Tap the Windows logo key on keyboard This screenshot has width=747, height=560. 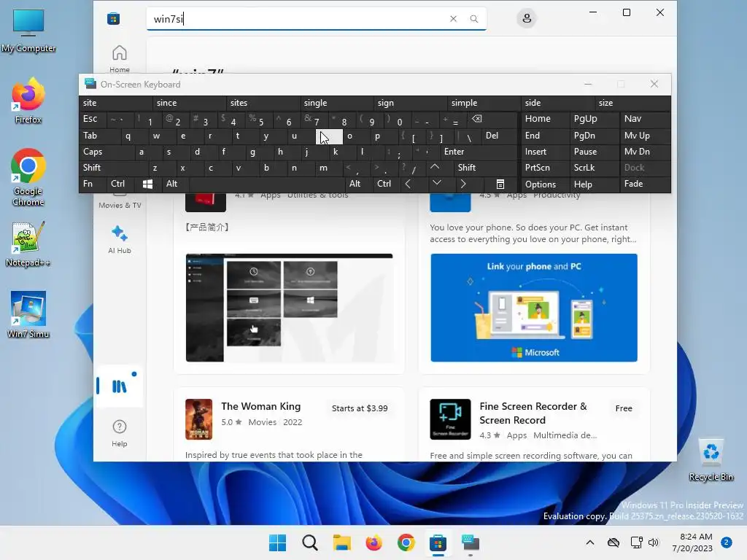click(147, 184)
